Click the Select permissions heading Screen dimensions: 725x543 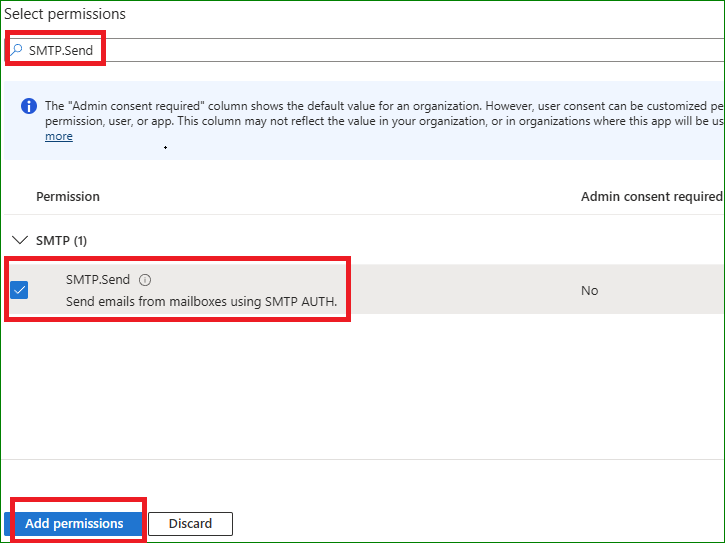(x=65, y=15)
